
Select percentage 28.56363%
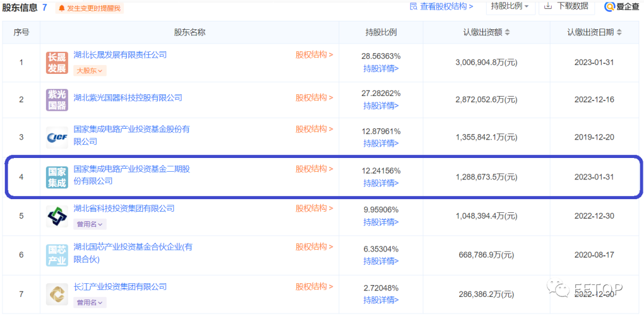click(x=381, y=56)
